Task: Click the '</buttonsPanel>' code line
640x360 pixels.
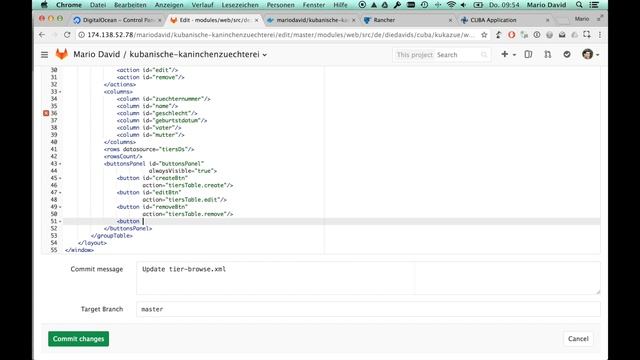Action: 128,229
